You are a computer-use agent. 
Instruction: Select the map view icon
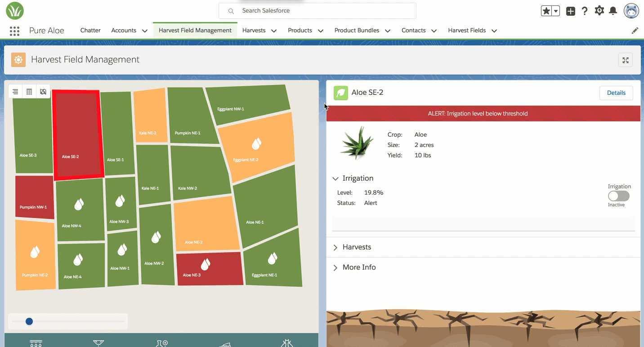[43, 92]
